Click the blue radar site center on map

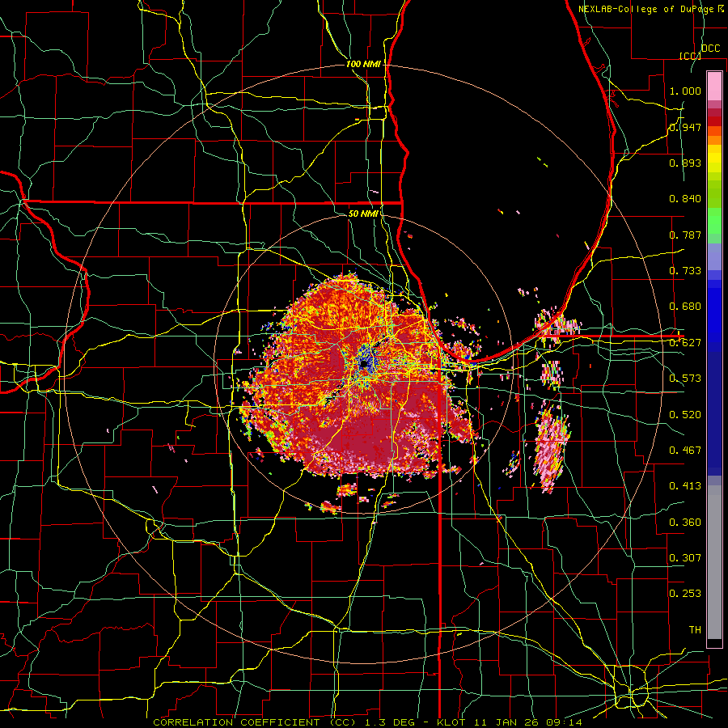pyautogui.click(x=365, y=363)
